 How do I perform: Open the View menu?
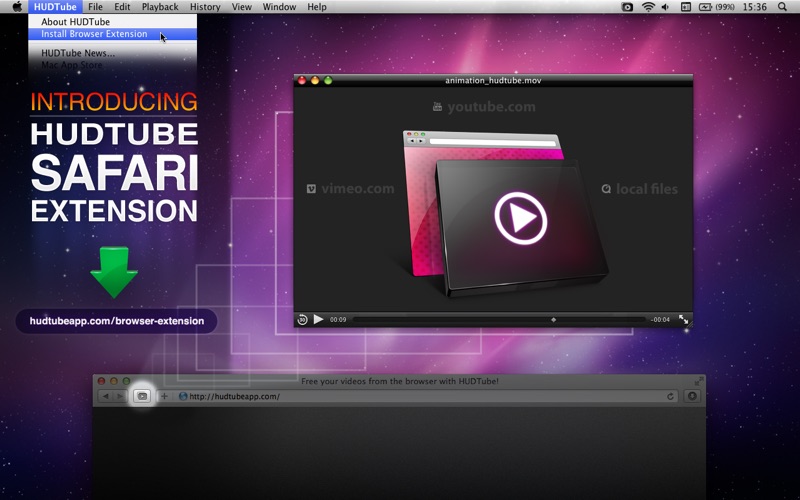tap(241, 7)
